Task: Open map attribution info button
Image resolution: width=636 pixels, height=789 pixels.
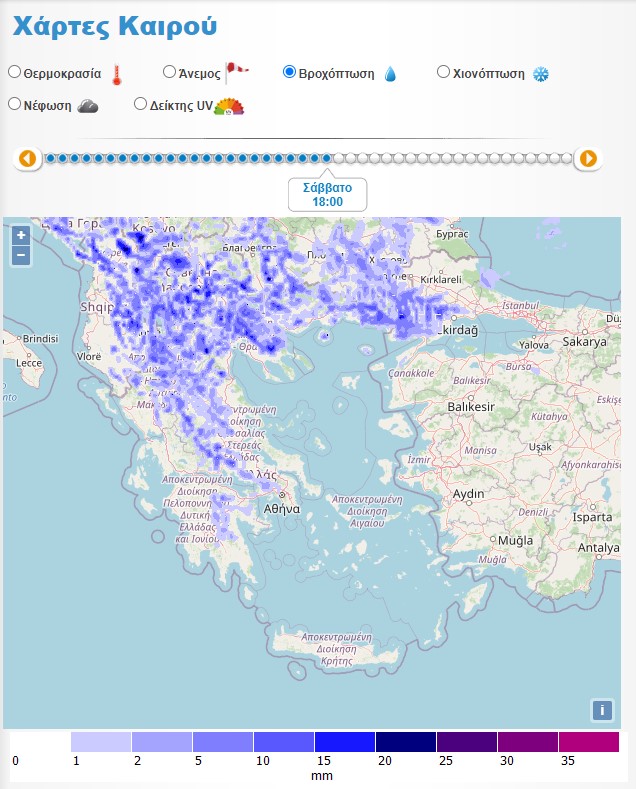Action: 602,711
